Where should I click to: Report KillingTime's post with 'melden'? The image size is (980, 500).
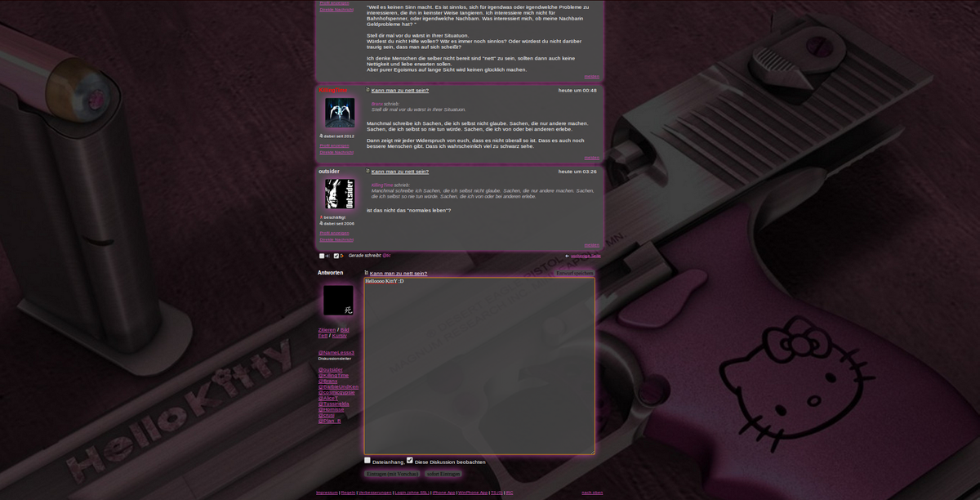[591, 158]
